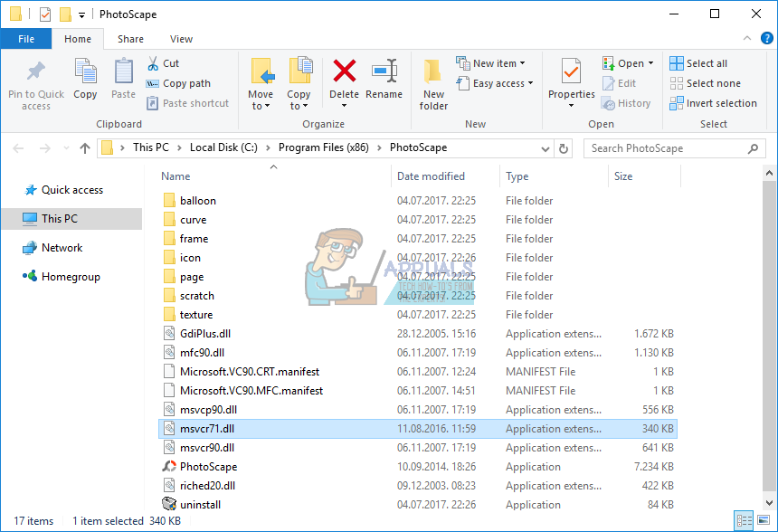Refresh the PhotoScape folder view
The image size is (778, 532).
coord(564,148)
